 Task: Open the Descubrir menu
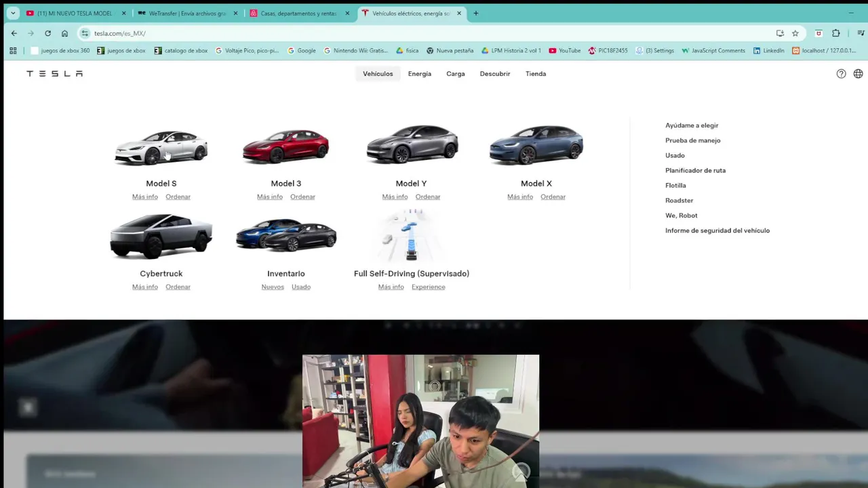coord(495,74)
